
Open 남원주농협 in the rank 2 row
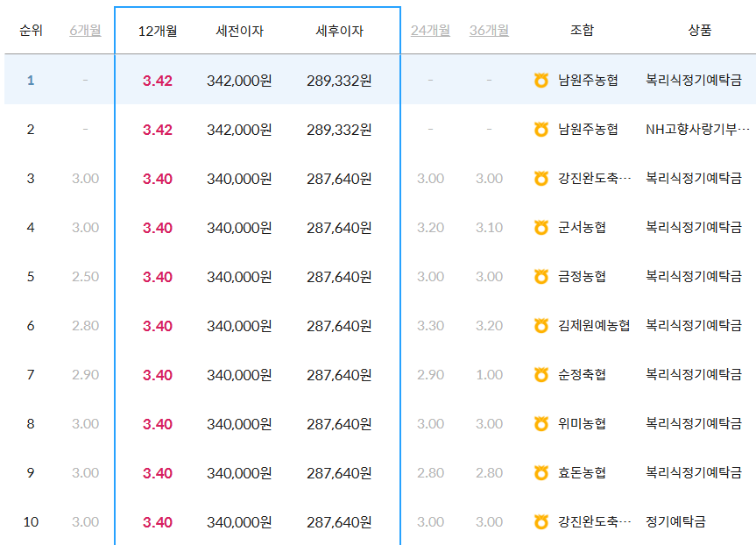[x=588, y=130]
